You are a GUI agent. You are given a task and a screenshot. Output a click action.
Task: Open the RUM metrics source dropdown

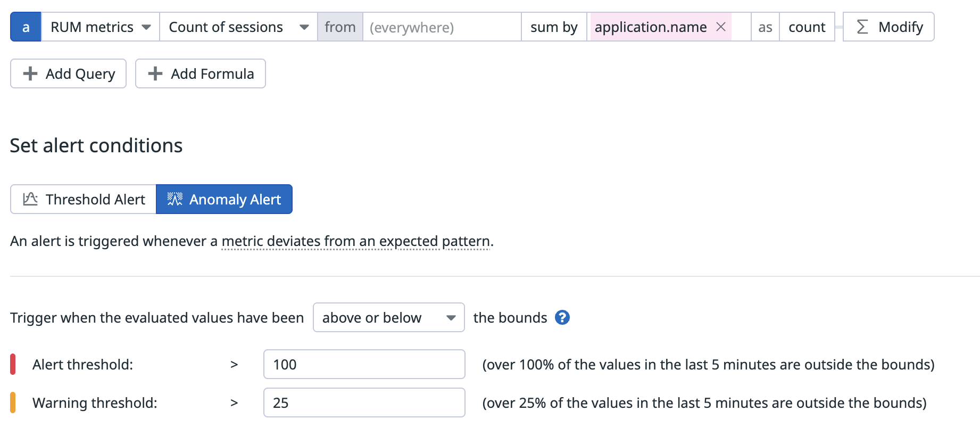[x=101, y=27]
